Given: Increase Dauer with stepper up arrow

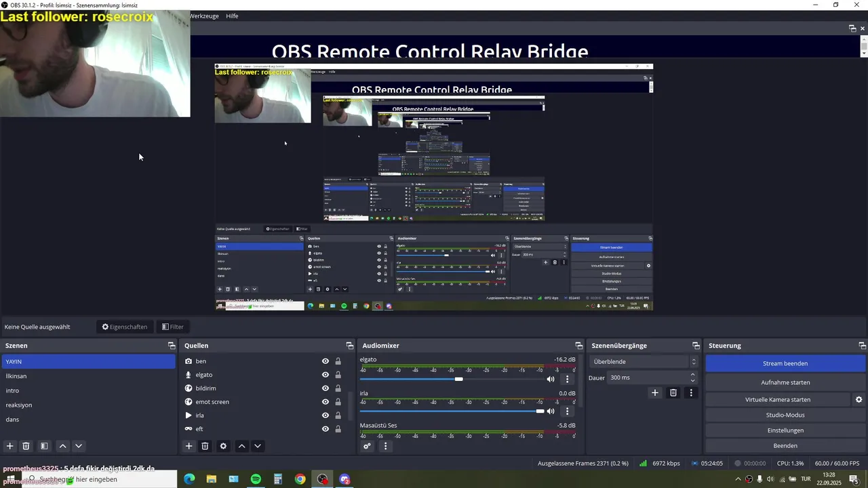Looking at the screenshot, I should tap(692, 374).
